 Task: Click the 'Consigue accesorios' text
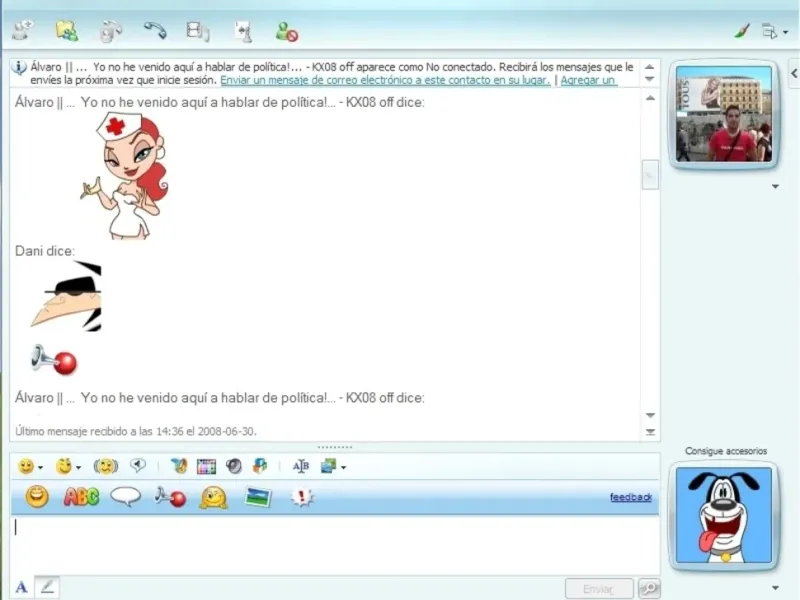(726, 451)
